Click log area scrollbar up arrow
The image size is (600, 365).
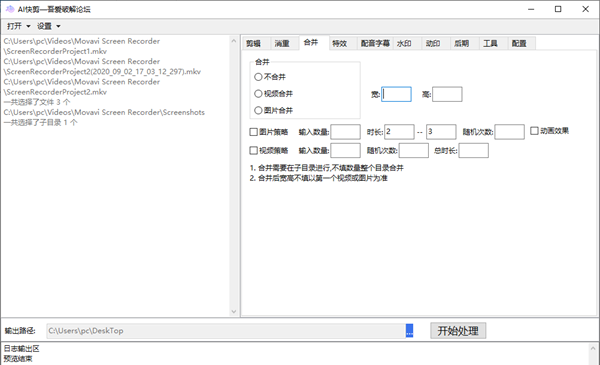pyautogui.click(x=593, y=349)
